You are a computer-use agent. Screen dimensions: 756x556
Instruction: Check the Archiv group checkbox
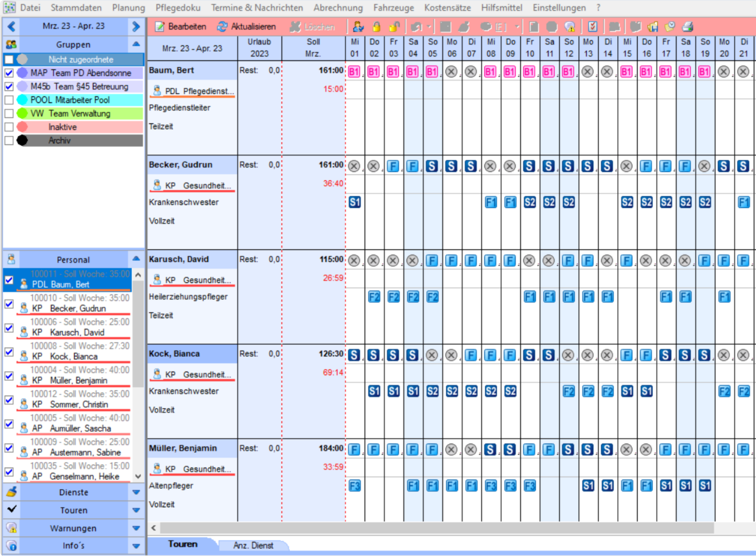[x=9, y=141]
